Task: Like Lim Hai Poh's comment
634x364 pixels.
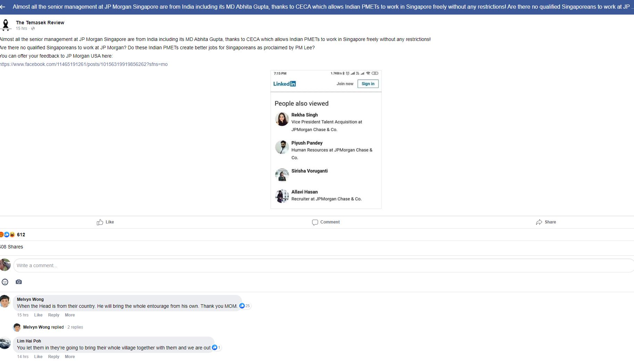Action: (38, 357)
